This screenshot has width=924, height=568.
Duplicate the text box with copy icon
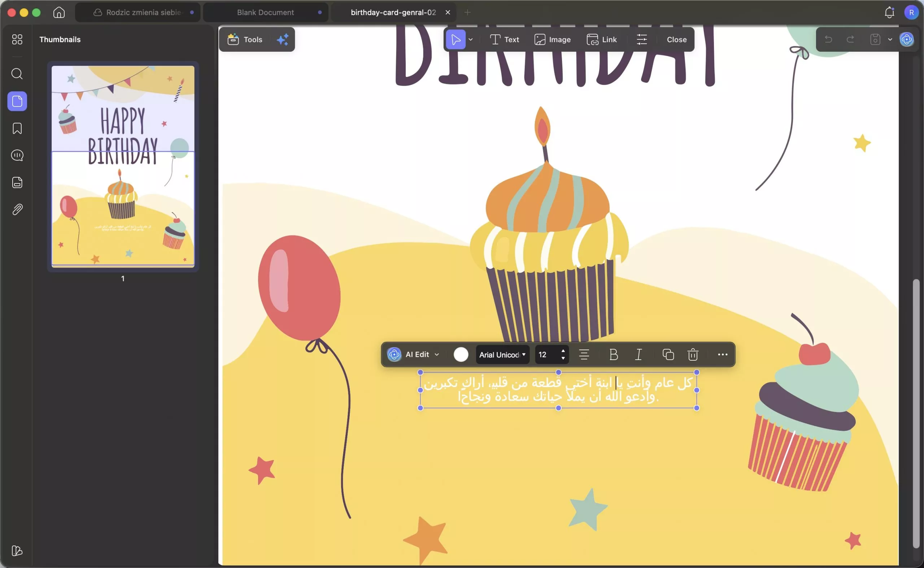point(668,354)
